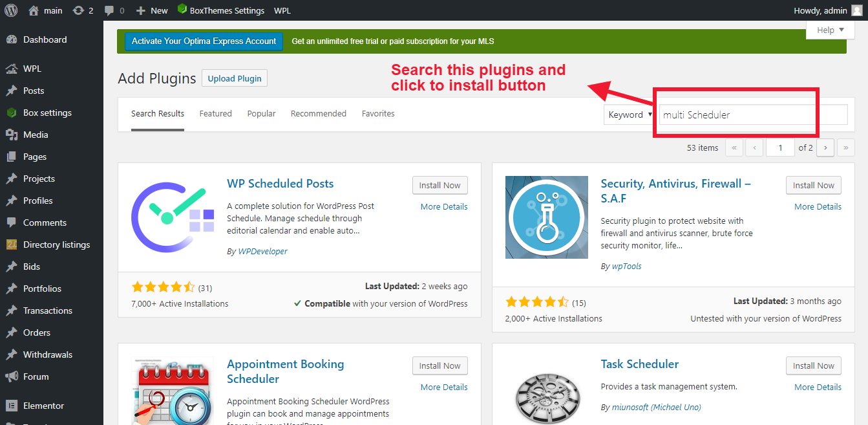This screenshot has width=868, height=425.
Task: Expand the Help dropdown tab
Action: (x=831, y=30)
